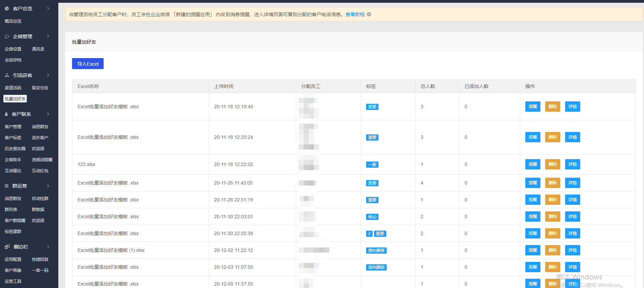Open 概况总览 in sidebar

pyautogui.click(x=13, y=21)
